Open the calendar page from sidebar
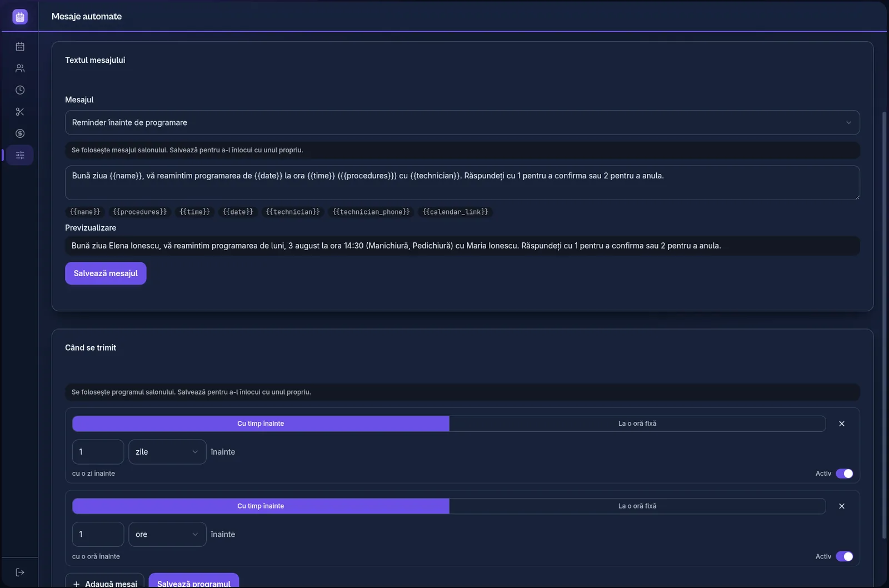Viewport: 889px width, 588px height. [x=20, y=47]
